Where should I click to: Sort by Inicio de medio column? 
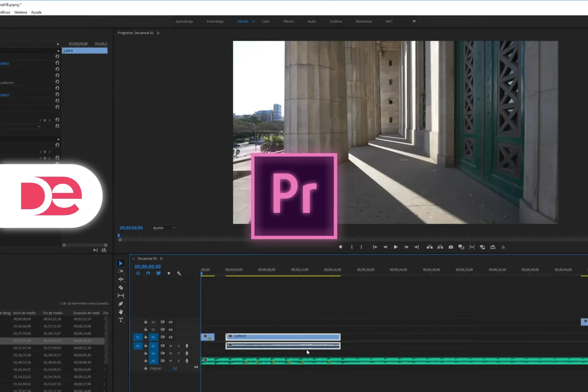pos(24,313)
